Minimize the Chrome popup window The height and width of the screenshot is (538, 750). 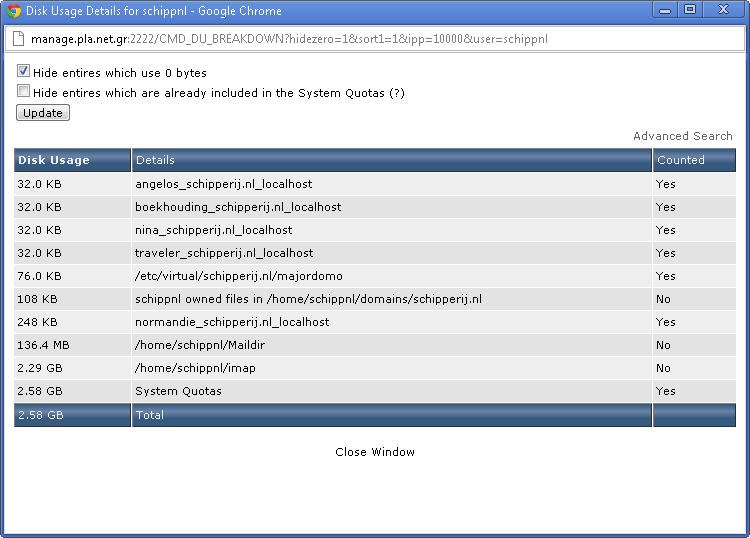666,10
